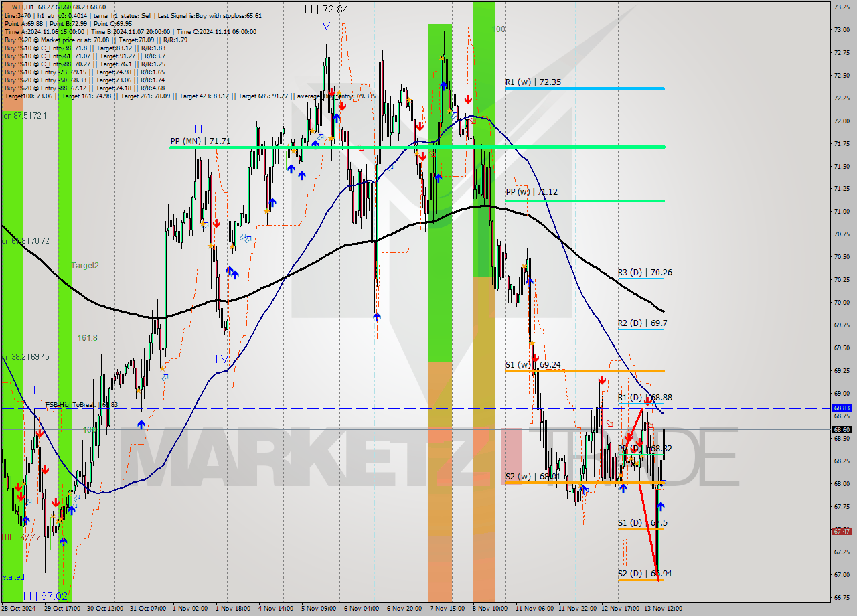
Task: Select the 'PP (MN) | 71.71' pivot label
Action: coord(200,141)
